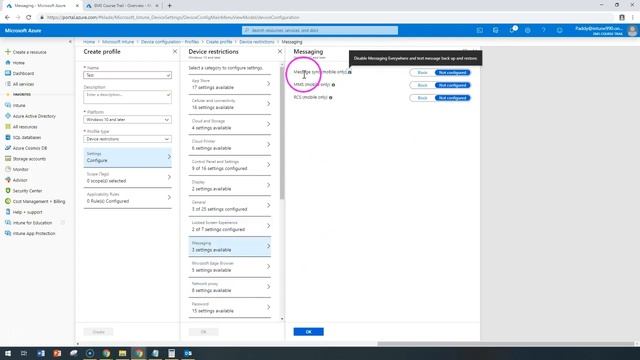Open SQL databases sidebar icon
This screenshot has width=640, height=360.
7,137
